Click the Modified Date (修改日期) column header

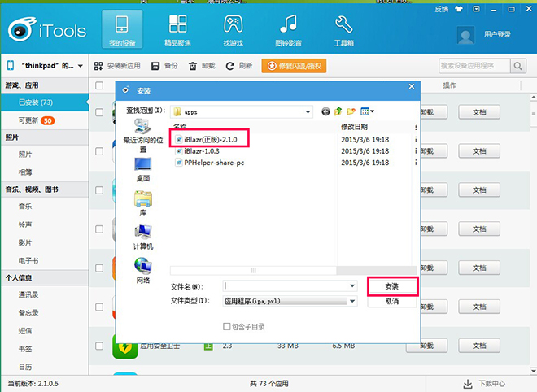coord(355,127)
